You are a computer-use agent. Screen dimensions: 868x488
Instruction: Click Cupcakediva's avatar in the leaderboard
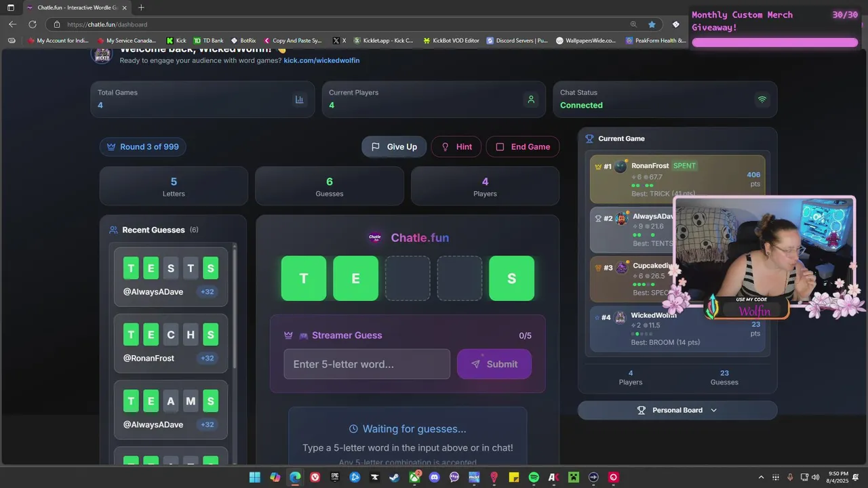[622, 267]
